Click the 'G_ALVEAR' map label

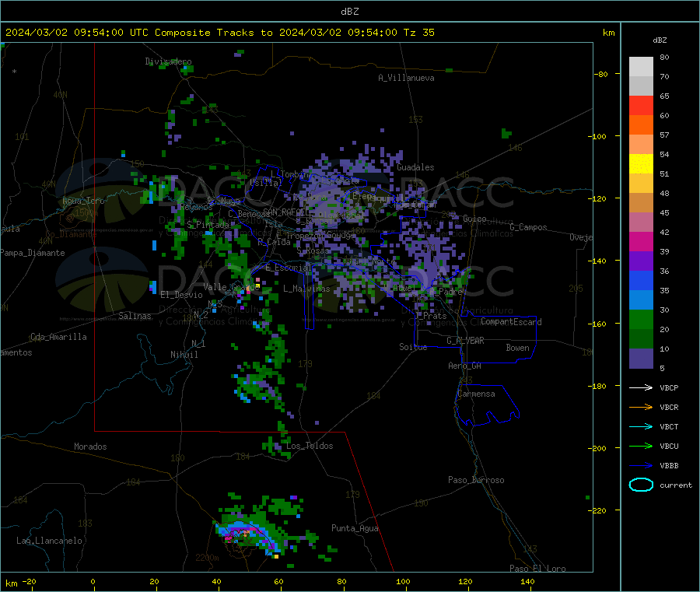[x=465, y=341]
